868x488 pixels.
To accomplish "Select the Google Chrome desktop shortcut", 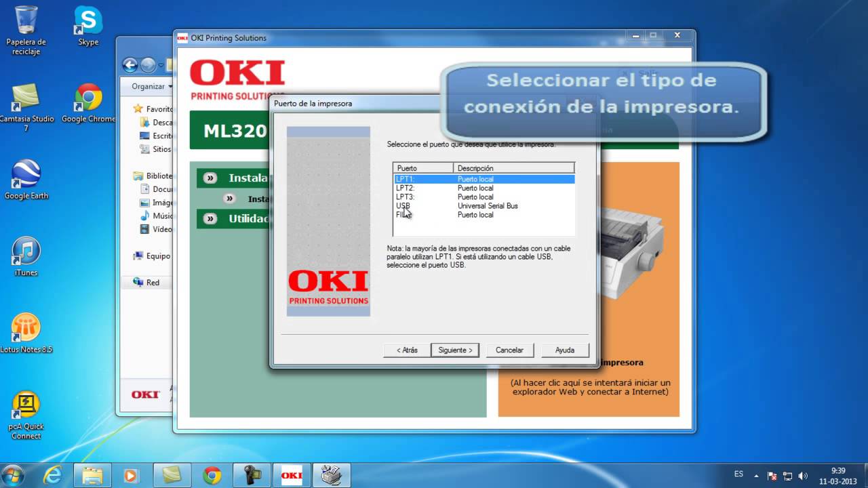I will [88, 103].
